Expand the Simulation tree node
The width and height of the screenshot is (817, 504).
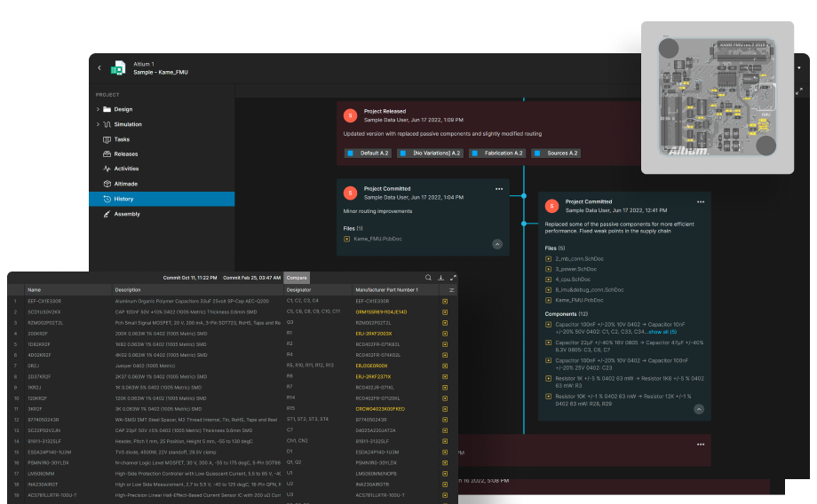click(98, 124)
